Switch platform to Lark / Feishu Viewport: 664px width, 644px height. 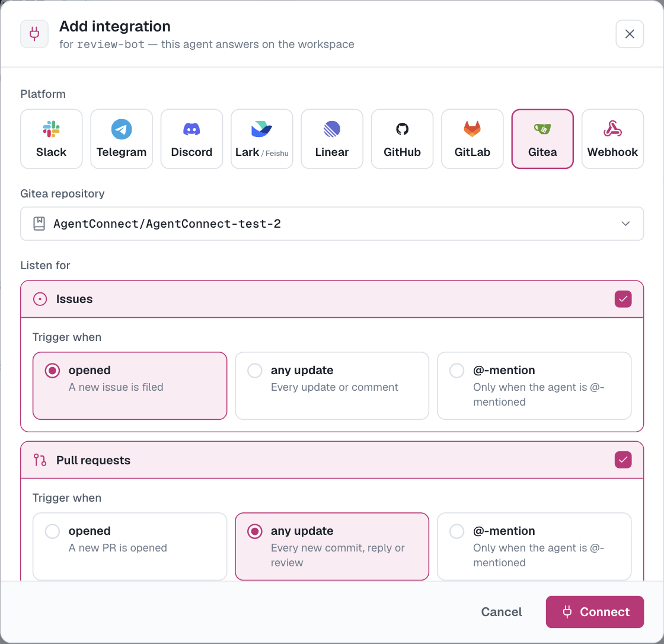point(261,139)
